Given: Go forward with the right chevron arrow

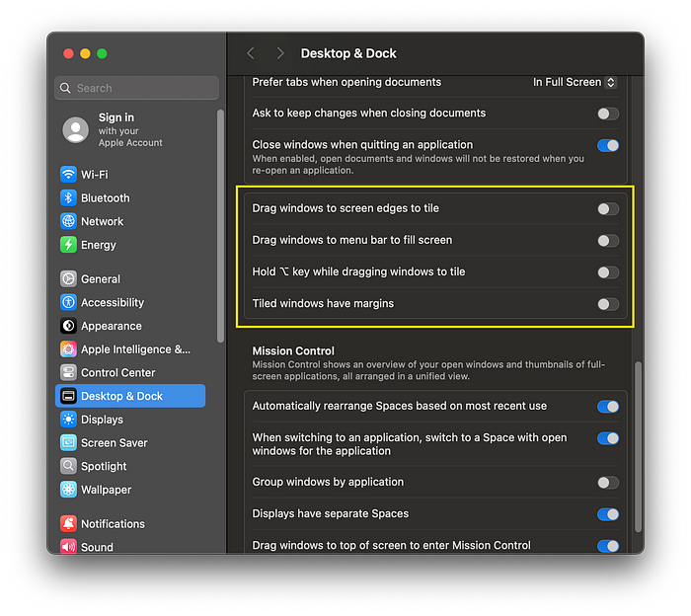Looking at the screenshot, I should tap(279, 53).
